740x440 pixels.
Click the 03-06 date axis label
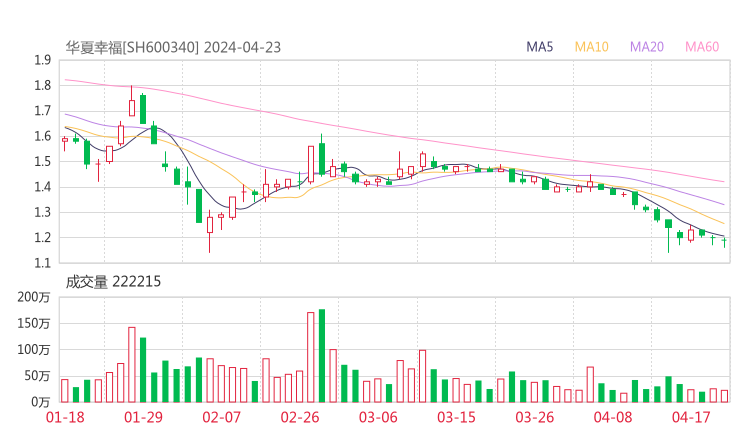click(378, 417)
